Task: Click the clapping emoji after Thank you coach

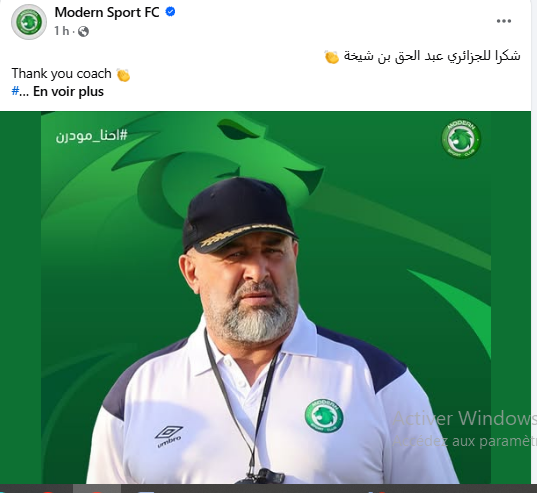Action: pyautogui.click(x=123, y=75)
